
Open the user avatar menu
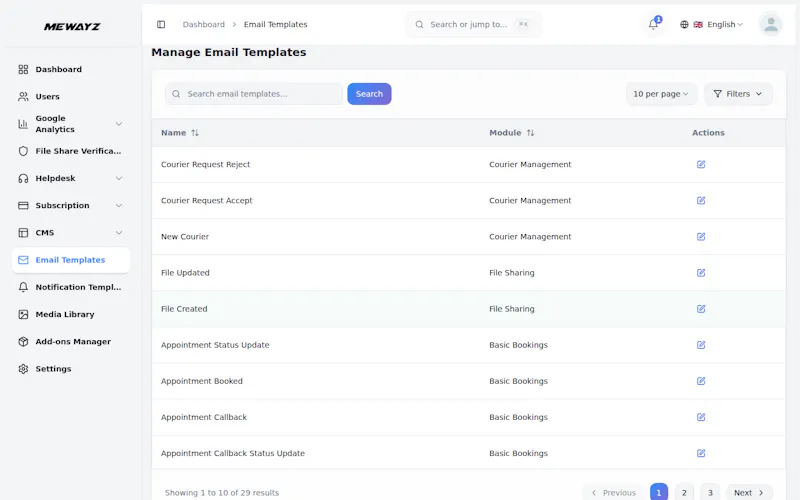pyautogui.click(x=770, y=24)
